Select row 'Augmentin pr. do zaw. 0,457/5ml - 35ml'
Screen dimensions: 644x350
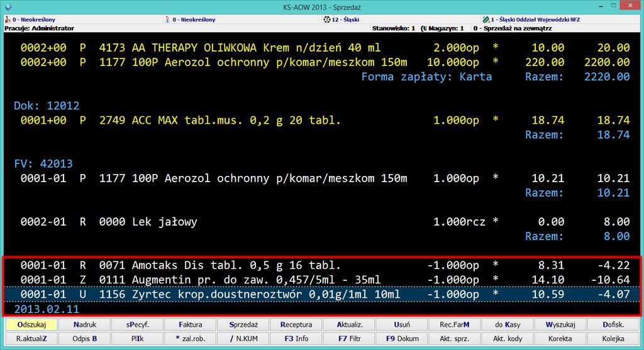(322, 280)
